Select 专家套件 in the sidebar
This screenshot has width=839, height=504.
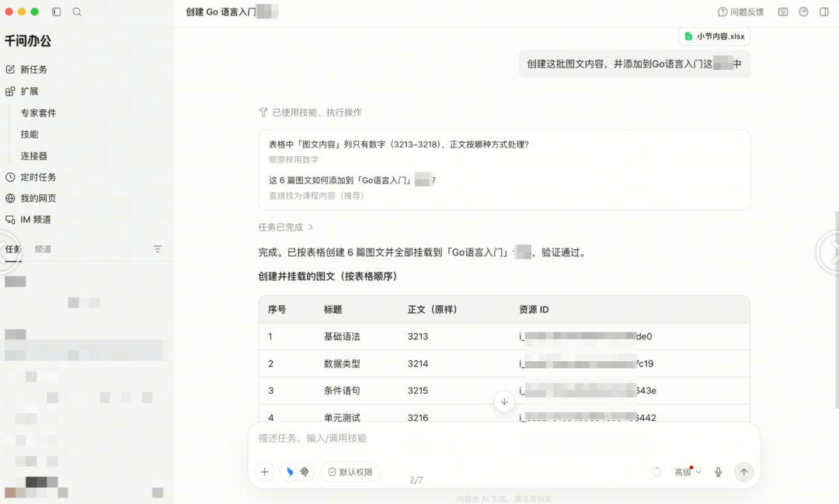tap(39, 113)
